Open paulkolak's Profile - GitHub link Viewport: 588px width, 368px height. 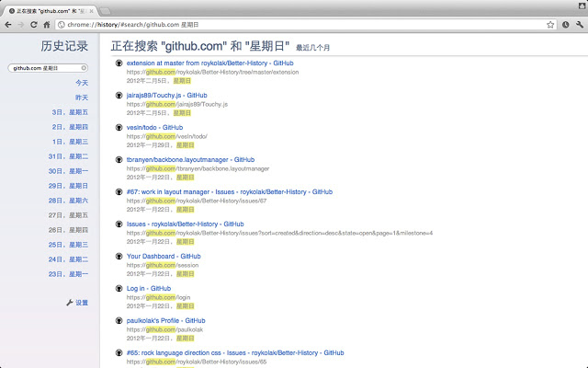(165, 321)
